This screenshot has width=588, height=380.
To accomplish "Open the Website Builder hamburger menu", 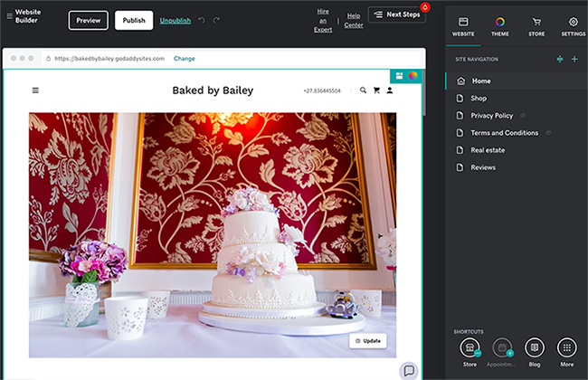I will [9, 16].
